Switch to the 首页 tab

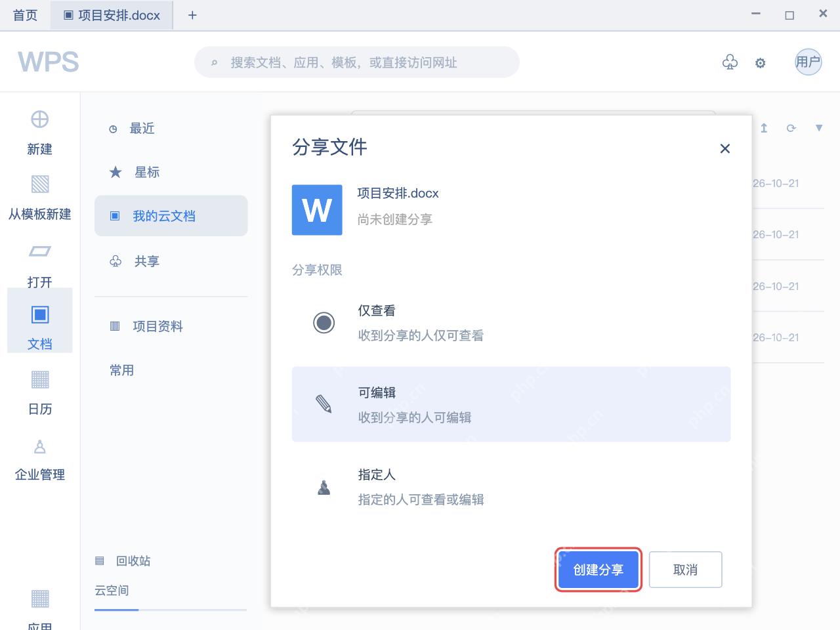[26, 15]
